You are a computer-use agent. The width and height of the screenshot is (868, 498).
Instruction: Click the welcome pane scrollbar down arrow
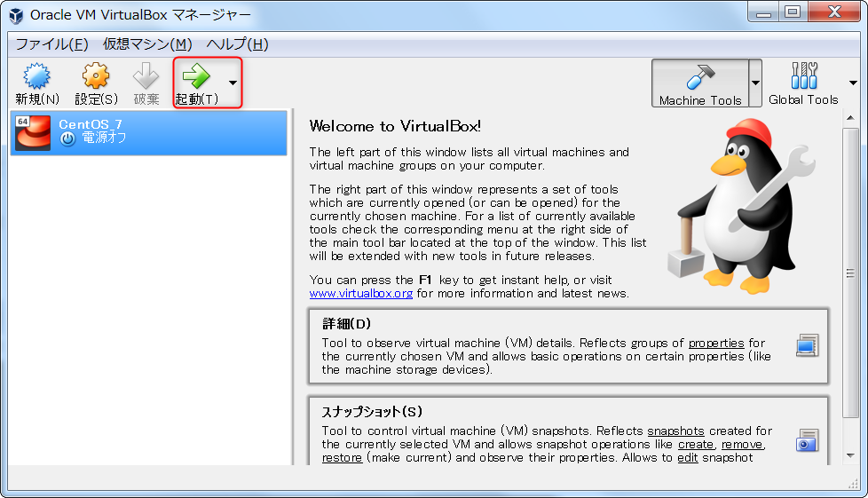coord(850,455)
